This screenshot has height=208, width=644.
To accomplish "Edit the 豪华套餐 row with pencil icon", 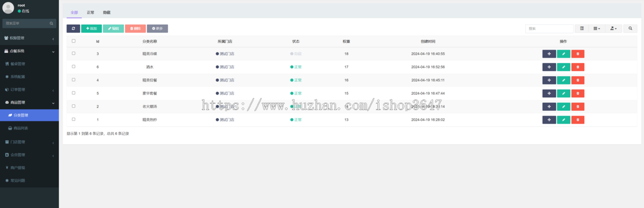I will click(563, 94).
